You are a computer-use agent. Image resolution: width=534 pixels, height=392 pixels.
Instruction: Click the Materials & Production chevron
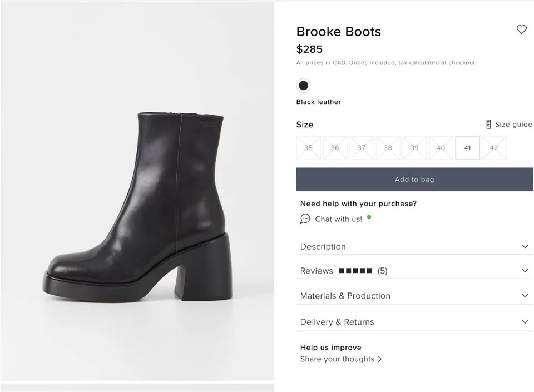525,296
